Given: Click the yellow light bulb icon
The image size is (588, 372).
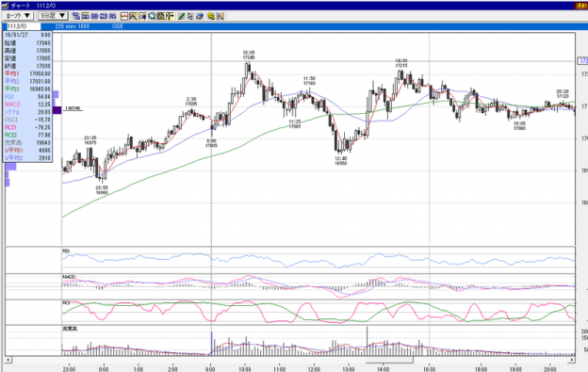Looking at the screenshot, I should tap(211, 16).
